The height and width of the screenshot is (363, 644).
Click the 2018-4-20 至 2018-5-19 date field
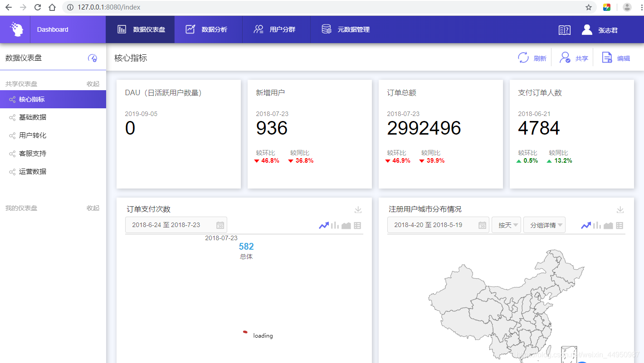(438, 225)
